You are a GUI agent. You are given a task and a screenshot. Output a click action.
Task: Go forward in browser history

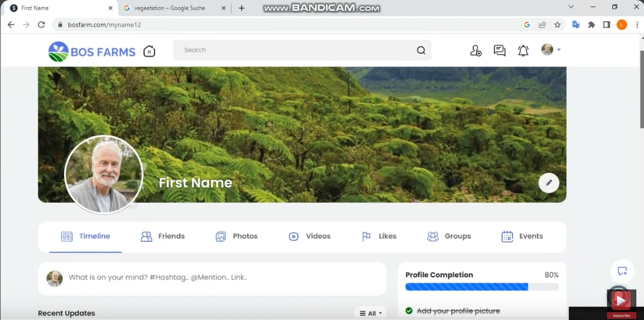pyautogui.click(x=26, y=25)
